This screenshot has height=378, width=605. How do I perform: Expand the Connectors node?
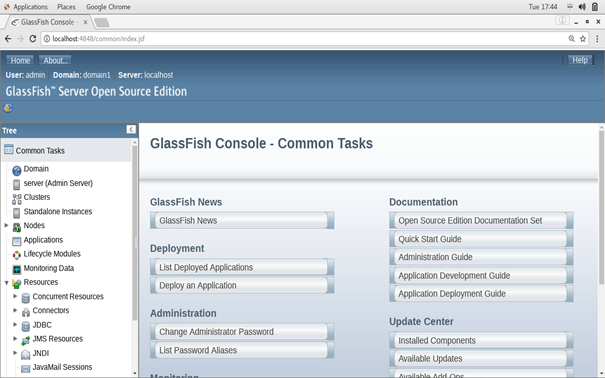(x=15, y=310)
